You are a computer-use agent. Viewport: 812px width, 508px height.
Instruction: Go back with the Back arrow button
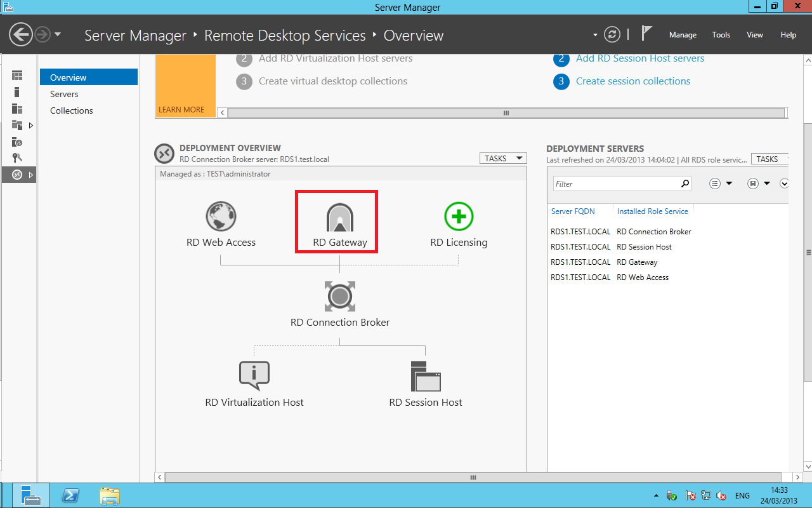21,34
